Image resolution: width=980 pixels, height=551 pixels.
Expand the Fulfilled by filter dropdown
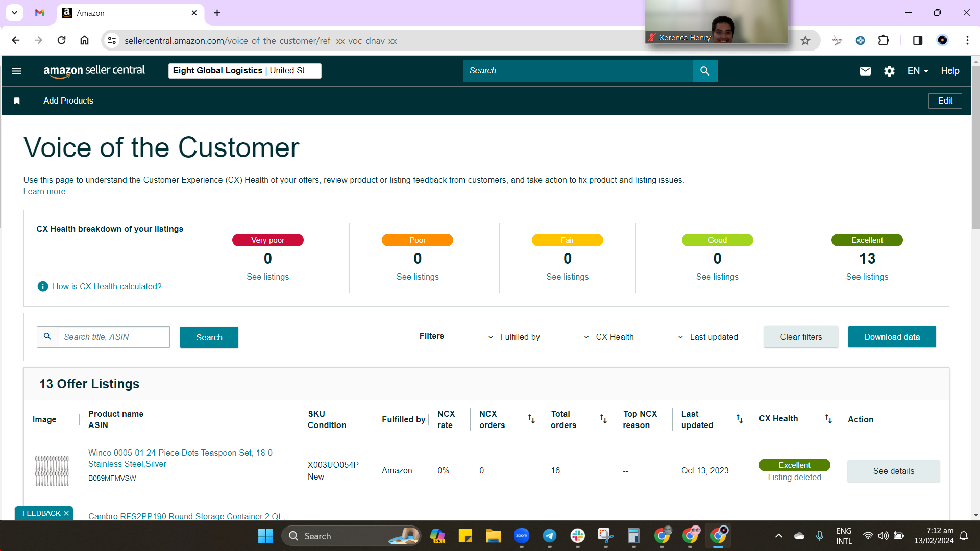515,337
